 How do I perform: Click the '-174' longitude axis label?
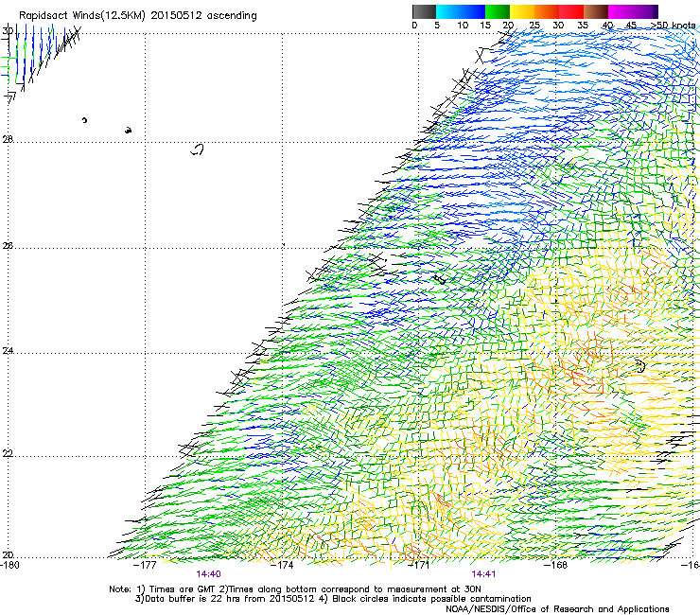[x=282, y=565]
